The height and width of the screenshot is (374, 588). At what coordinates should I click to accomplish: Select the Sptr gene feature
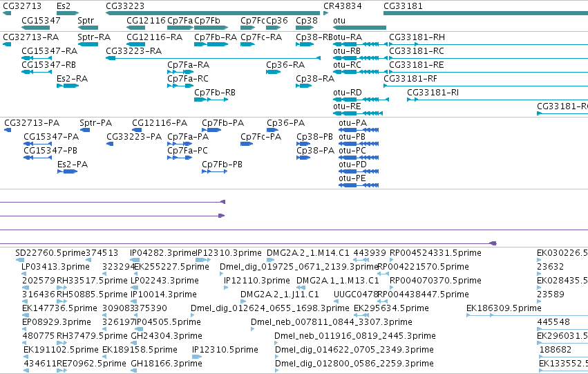point(88,28)
